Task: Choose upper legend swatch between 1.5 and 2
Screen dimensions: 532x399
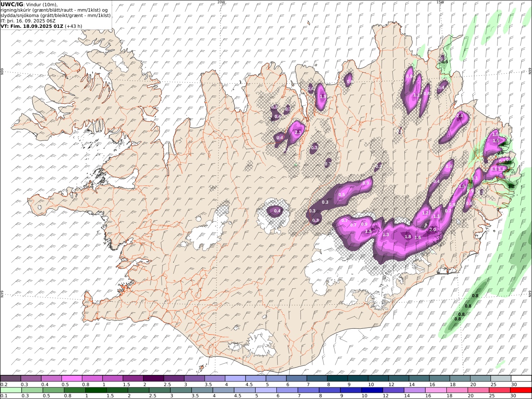Action: (133, 379)
